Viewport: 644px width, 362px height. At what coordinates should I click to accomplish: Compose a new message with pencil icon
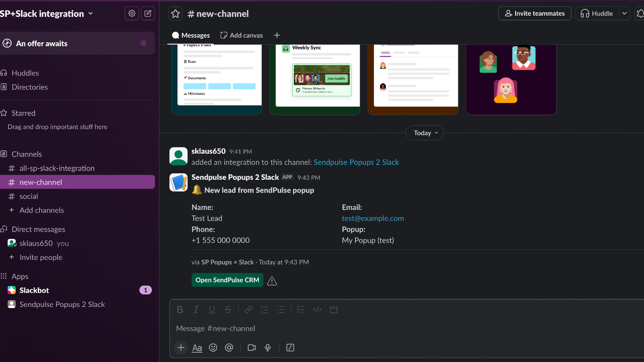coord(148,13)
